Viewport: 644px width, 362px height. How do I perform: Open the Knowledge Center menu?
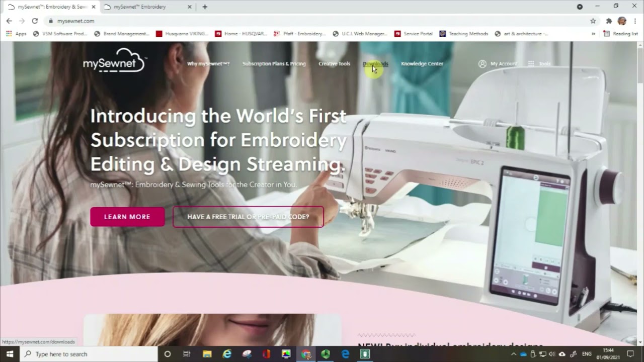point(422,64)
